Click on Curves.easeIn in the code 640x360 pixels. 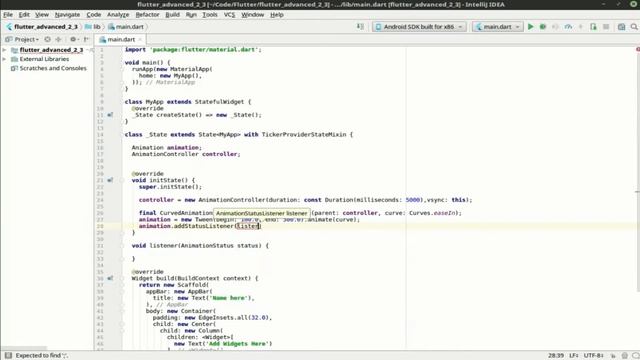(432, 213)
